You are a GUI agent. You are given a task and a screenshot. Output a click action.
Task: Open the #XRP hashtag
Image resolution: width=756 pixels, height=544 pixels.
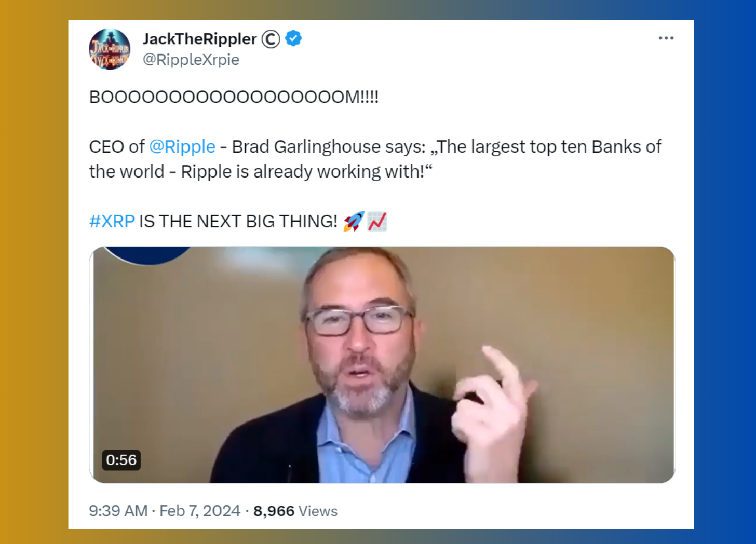112,222
